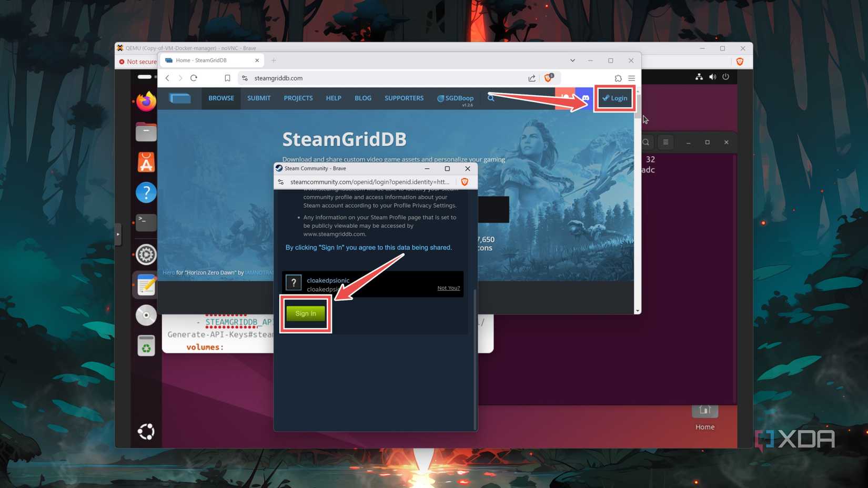868x488 pixels.
Task: Click the Ubuntu volume icon
Action: click(x=712, y=77)
